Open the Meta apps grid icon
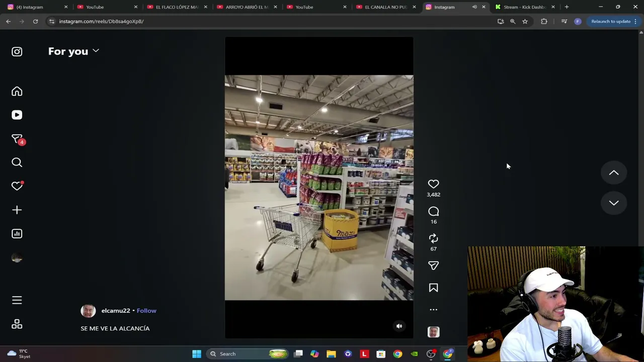 17,324
